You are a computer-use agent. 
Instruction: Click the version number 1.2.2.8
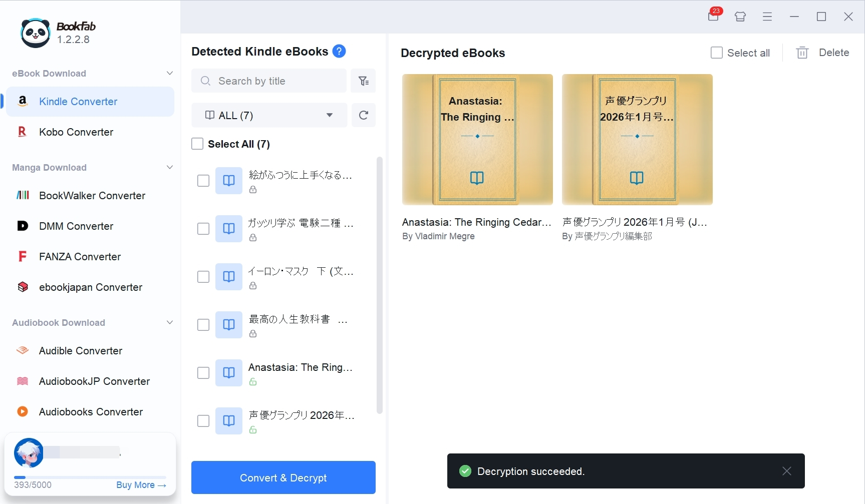pyautogui.click(x=73, y=40)
